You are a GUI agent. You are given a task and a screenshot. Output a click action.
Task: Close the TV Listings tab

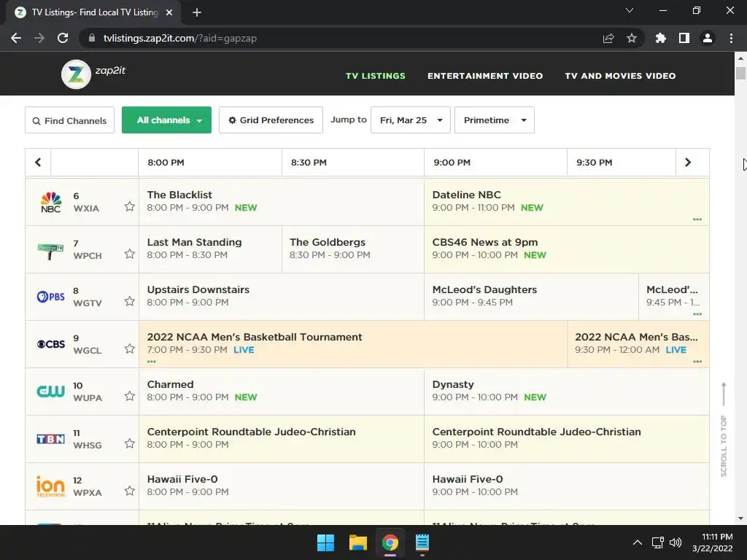[x=169, y=12]
